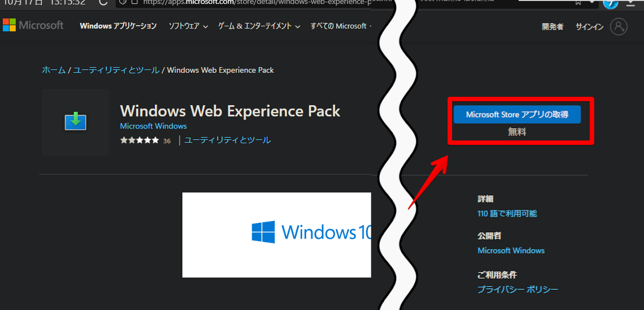644x310 pixels.
Task: Open the Windows 10 screenshot thumbnail
Action: [x=276, y=235]
